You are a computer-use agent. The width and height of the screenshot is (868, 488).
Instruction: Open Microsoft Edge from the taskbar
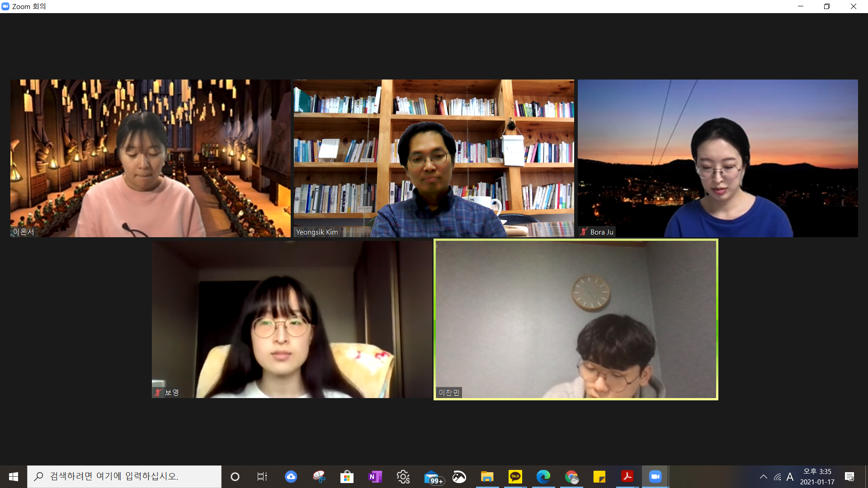click(543, 477)
